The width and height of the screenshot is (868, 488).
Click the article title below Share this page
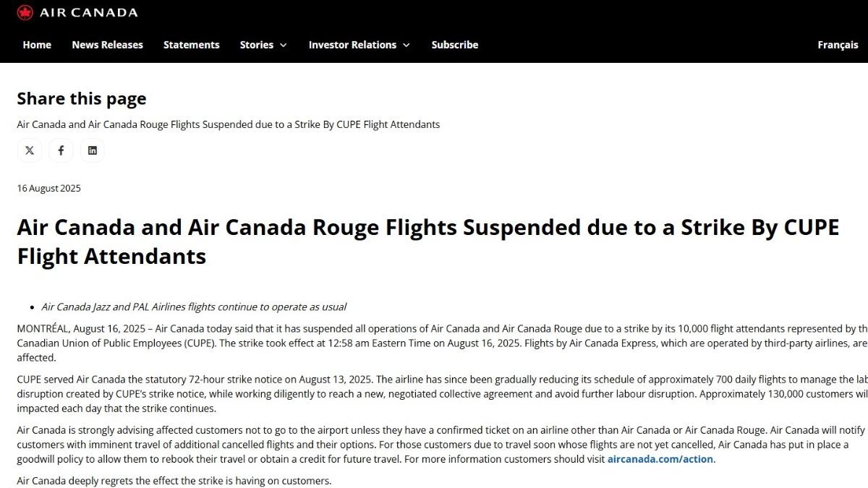coord(229,124)
